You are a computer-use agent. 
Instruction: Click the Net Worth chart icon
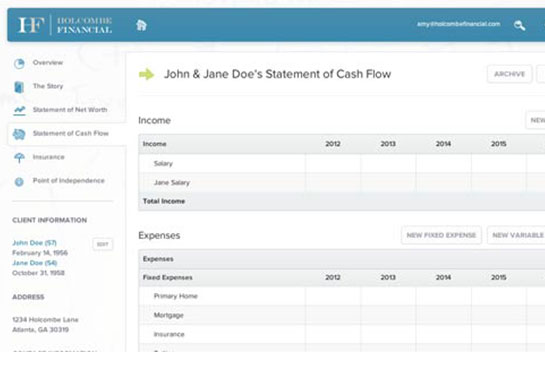click(19, 110)
